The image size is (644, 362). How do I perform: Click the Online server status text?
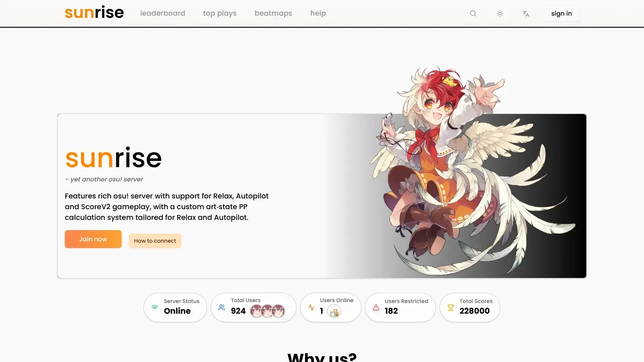(177, 311)
